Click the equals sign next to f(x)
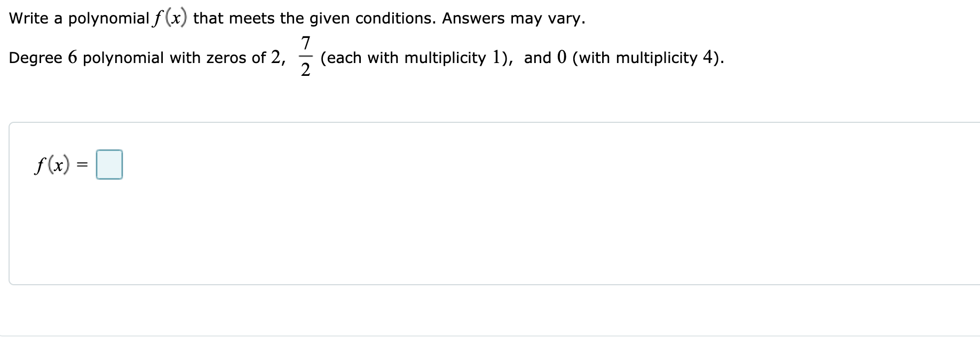 tap(81, 166)
